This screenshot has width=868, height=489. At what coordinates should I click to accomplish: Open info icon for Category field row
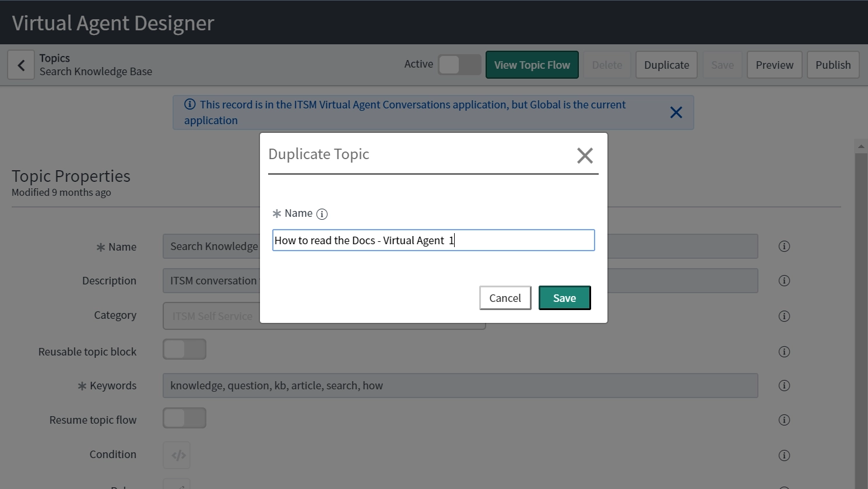click(x=784, y=316)
